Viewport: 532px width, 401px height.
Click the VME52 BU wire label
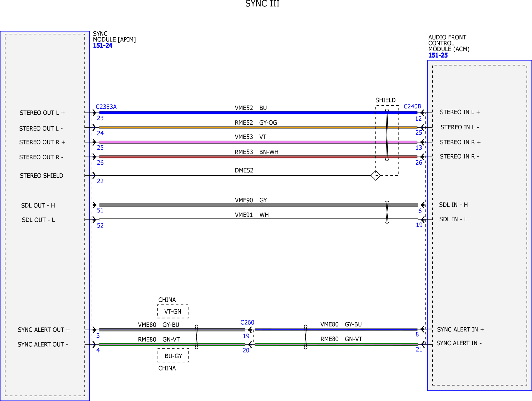(251, 108)
